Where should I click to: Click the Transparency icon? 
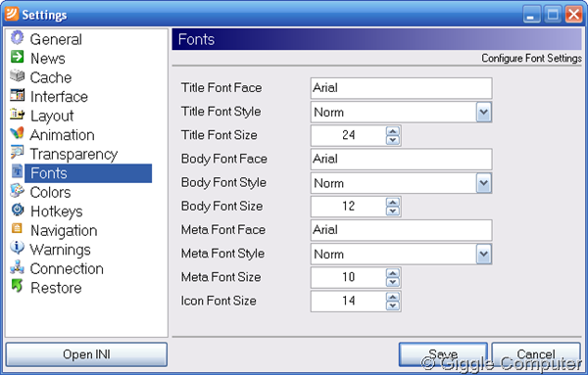[x=18, y=152]
